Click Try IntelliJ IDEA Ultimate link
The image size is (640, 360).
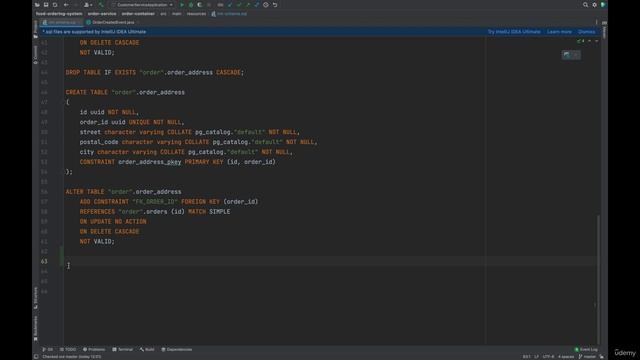[514, 32]
